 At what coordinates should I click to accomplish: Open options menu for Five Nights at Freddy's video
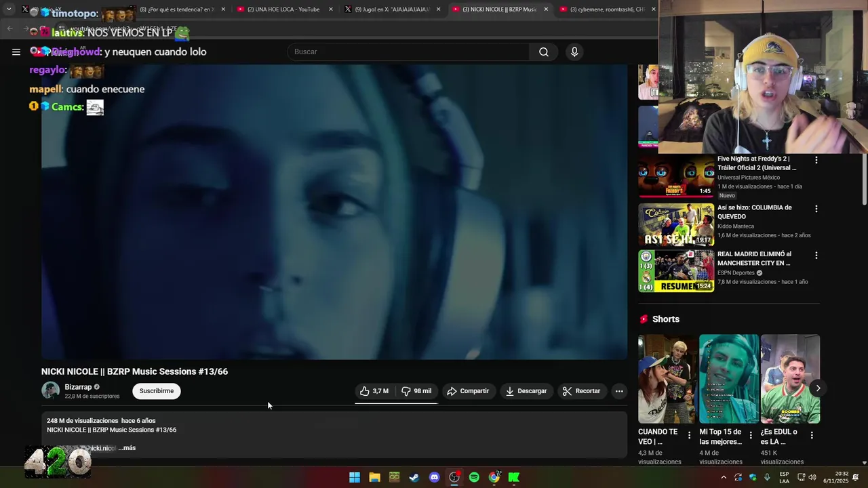coord(816,160)
